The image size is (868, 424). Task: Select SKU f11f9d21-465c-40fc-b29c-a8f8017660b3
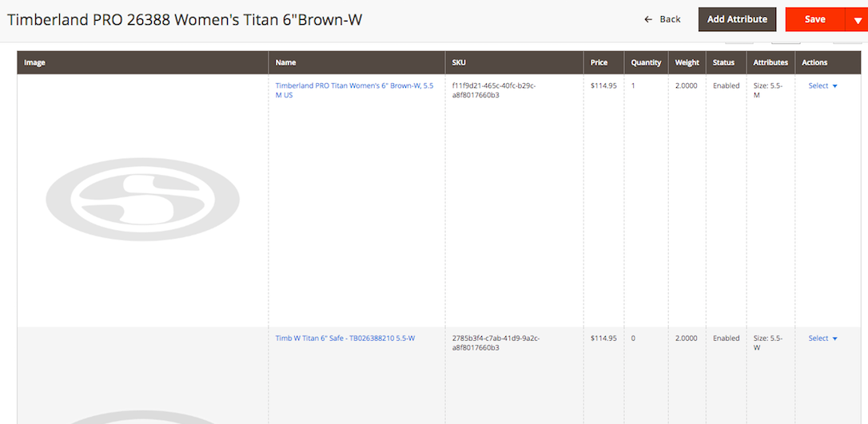pyautogui.click(x=494, y=90)
